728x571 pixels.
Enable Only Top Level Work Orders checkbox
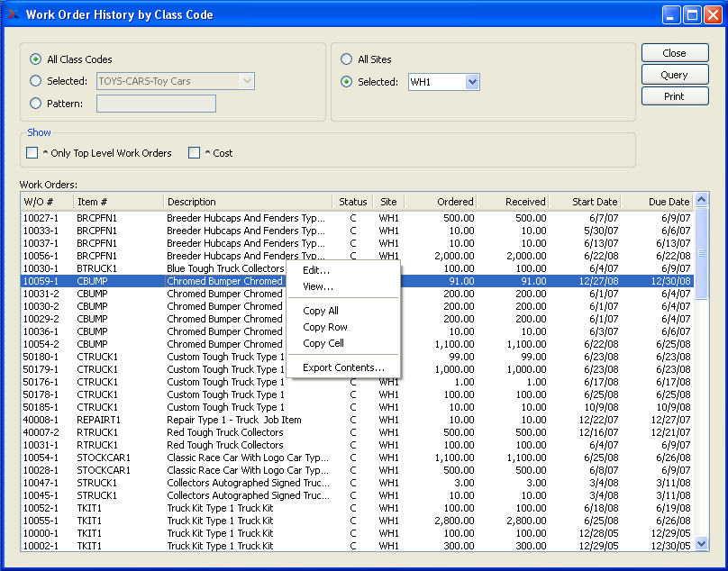(x=32, y=153)
